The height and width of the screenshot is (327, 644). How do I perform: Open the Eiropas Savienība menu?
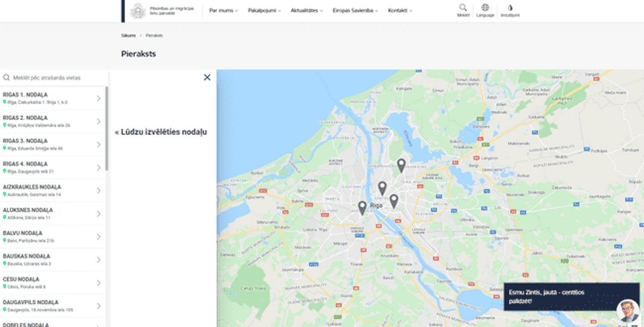pyautogui.click(x=355, y=11)
